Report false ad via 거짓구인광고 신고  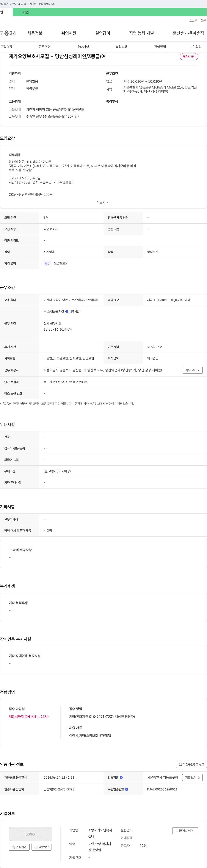(x=191, y=764)
